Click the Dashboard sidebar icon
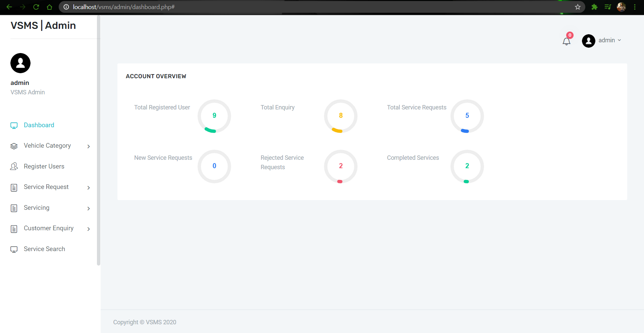The height and width of the screenshot is (333, 644). pos(14,125)
